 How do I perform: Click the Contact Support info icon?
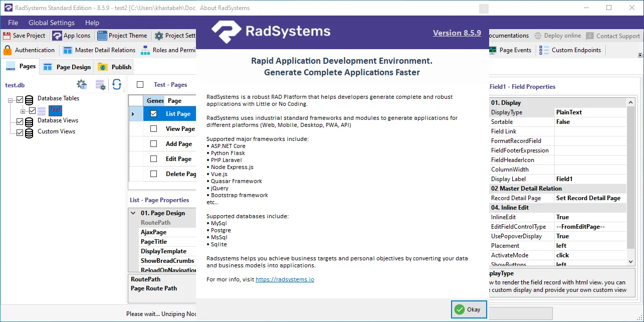click(x=590, y=36)
